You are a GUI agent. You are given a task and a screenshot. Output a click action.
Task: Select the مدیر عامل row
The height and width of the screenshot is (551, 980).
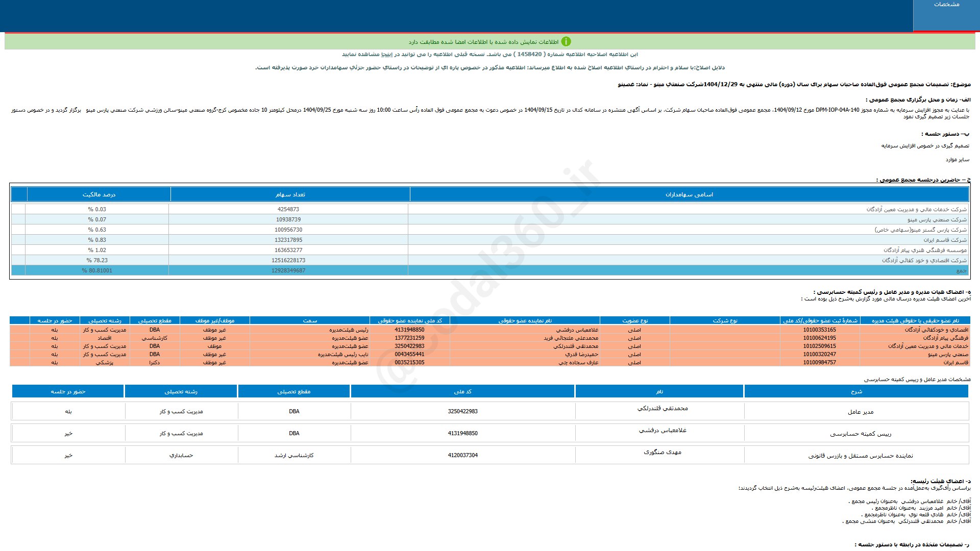(x=861, y=412)
